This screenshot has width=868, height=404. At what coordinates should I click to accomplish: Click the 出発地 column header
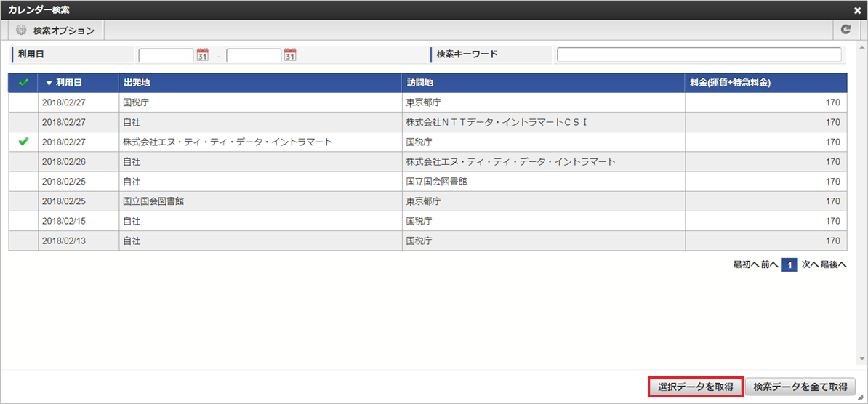click(260, 82)
